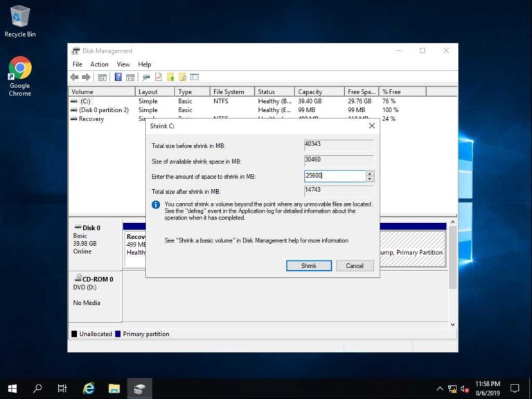Click the shrink amount input field
The image size is (532, 399).
334,177
